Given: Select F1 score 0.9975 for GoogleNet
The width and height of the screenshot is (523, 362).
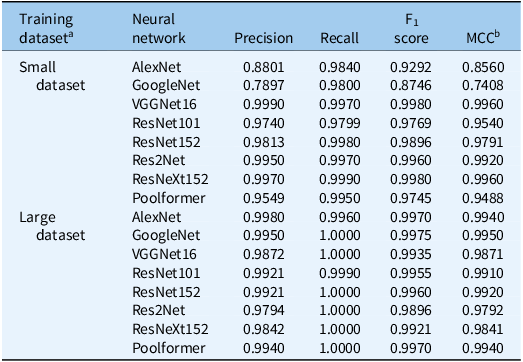Looking at the screenshot, I should coord(411,236).
